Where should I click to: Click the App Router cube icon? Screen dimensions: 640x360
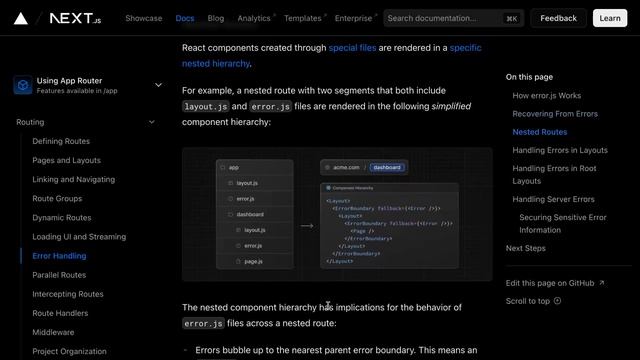(x=23, y=85)
